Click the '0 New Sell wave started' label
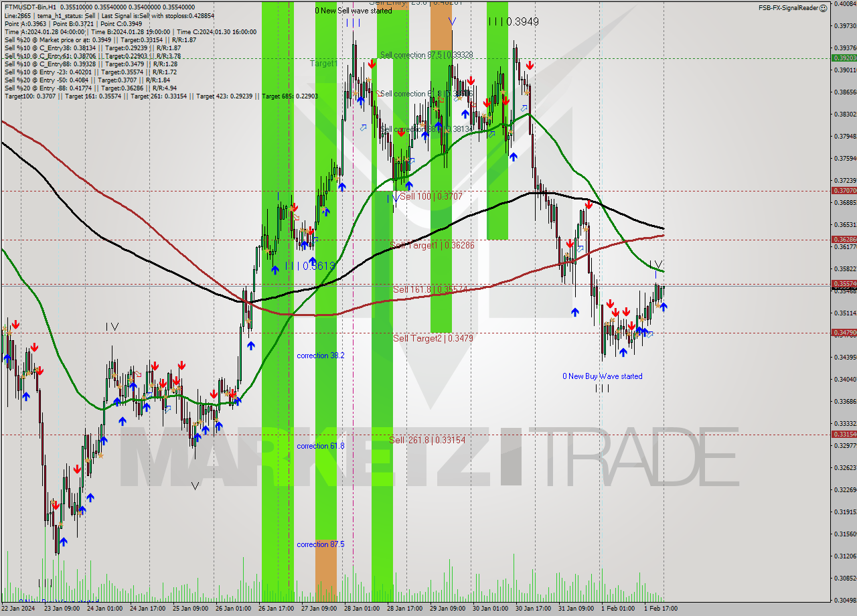This screenshot has height=616, width=857. [x=354, y=11]
